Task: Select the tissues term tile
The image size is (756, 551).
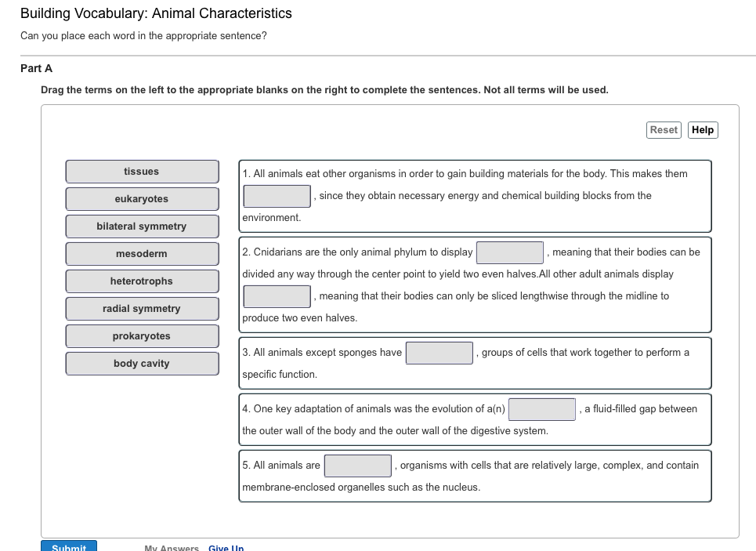Action: [142, 171]
